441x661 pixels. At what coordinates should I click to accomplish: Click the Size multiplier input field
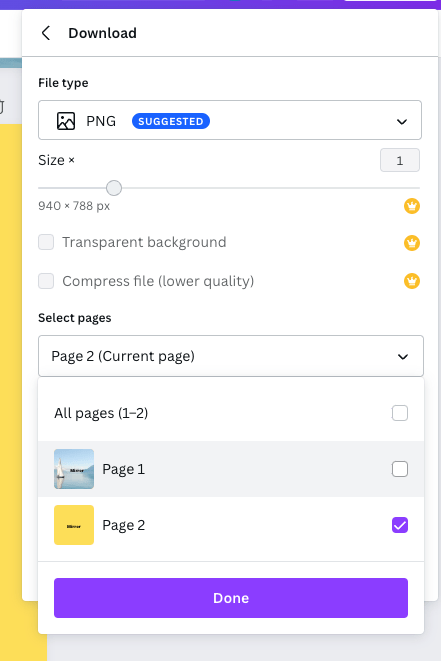(400, 160)
